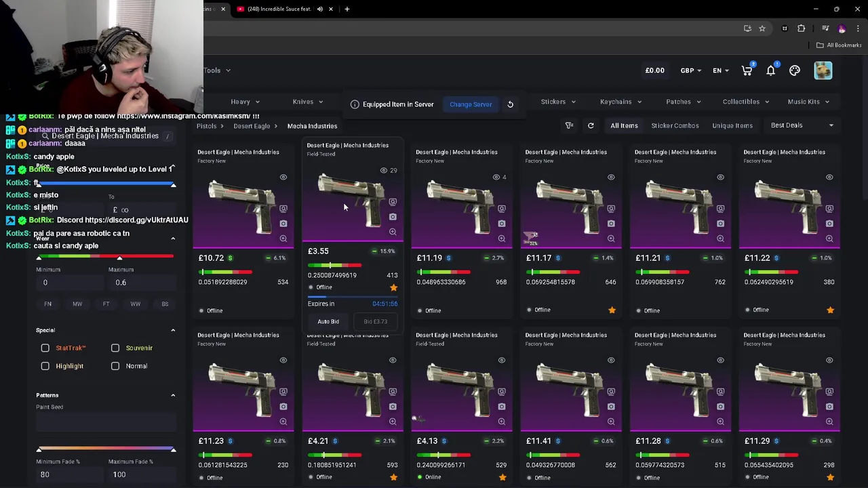Go to Pistols breadcrumb link
Screen dimensions: 868x488
pos(206,126)
